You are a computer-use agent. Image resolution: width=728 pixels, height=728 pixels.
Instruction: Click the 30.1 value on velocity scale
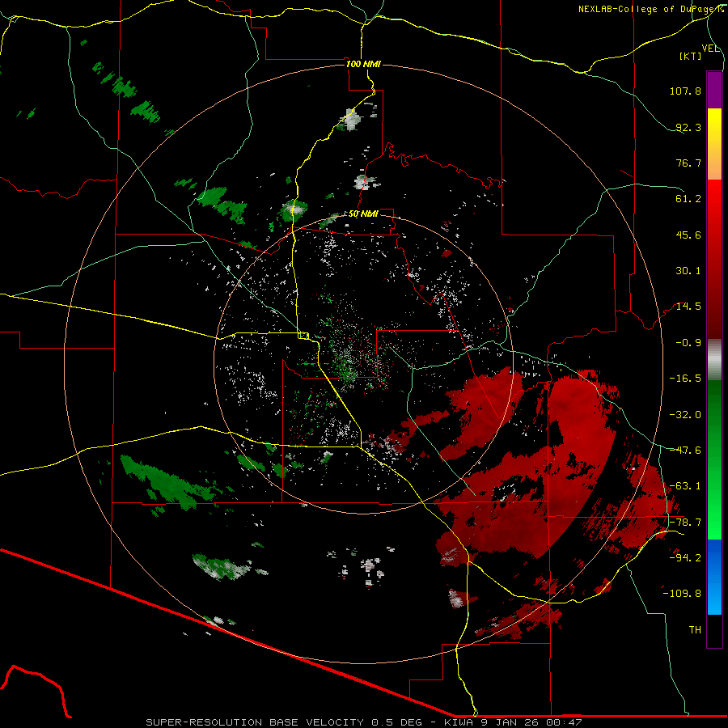pyautogui.click(x=688, y=271)
